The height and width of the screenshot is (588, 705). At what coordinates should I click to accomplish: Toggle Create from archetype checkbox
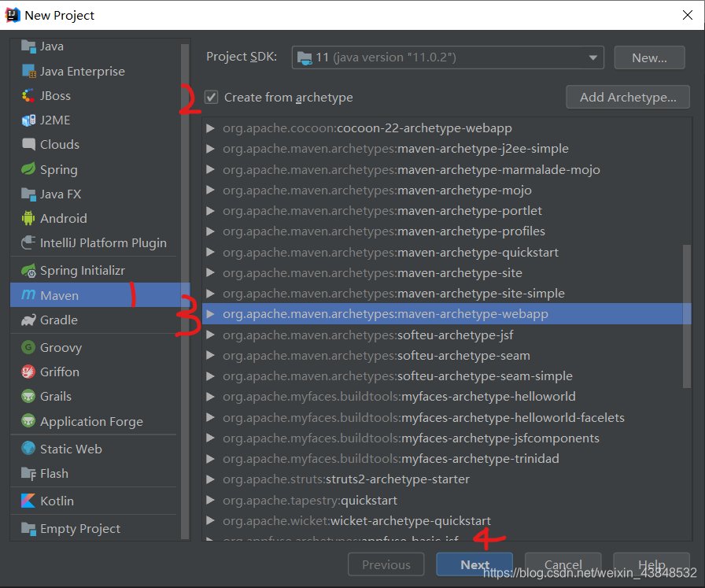[x=212, y=97]
